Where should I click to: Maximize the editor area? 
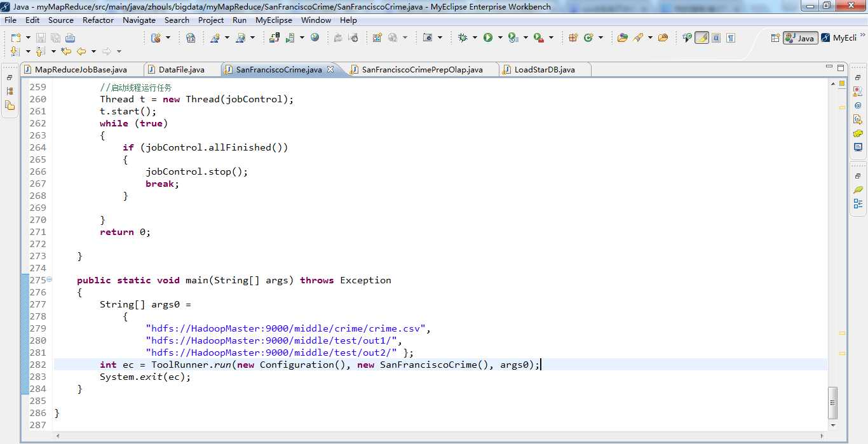pos(841,67)
